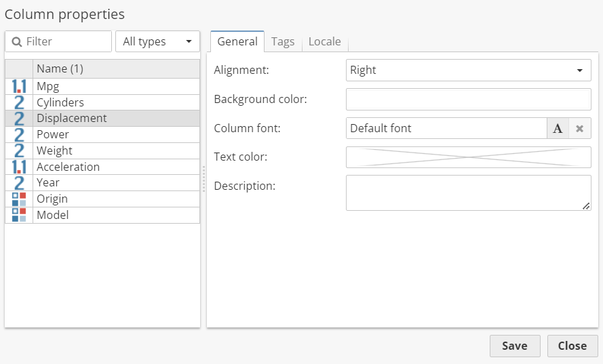Click the categorical type icon beside Model
This screenshot has height=364, width=603.
[x=19, y=216]
